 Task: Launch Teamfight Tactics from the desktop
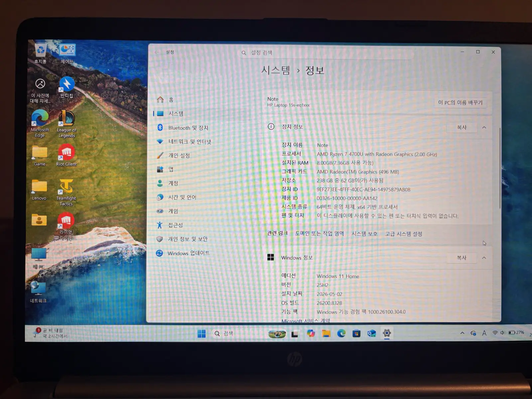tap(66, 192)
